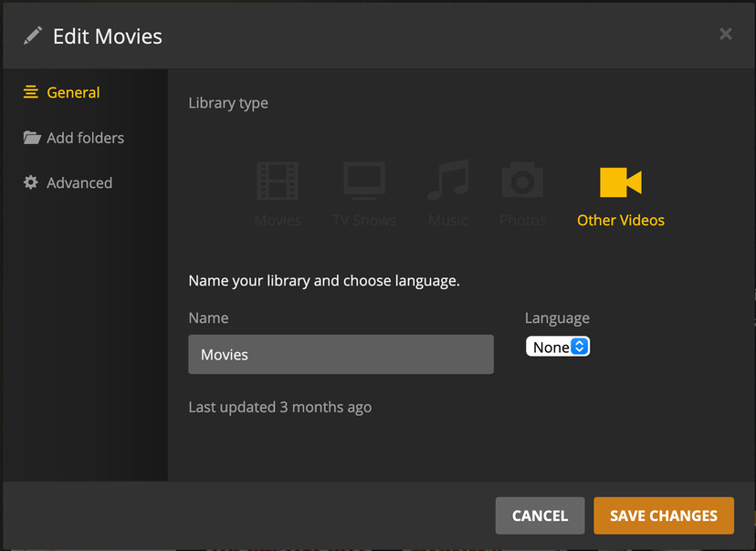The height and width of the screenshot is (551, 756).
Task: Select the Movies library type icon
Action: click(278, 182)
